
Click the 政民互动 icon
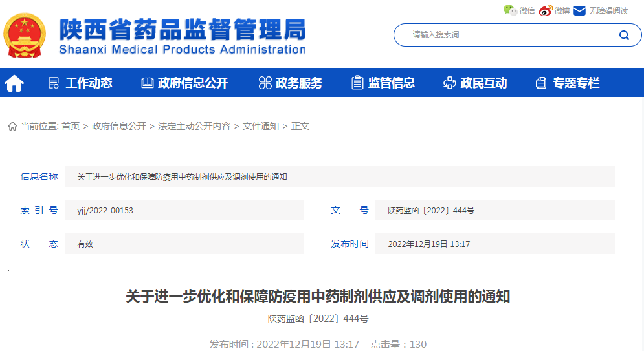450,83
